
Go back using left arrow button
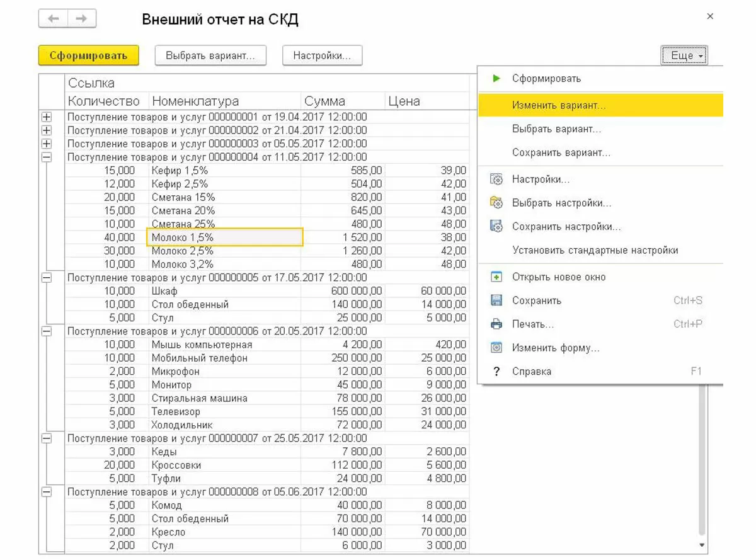click(x=53, y=19)
